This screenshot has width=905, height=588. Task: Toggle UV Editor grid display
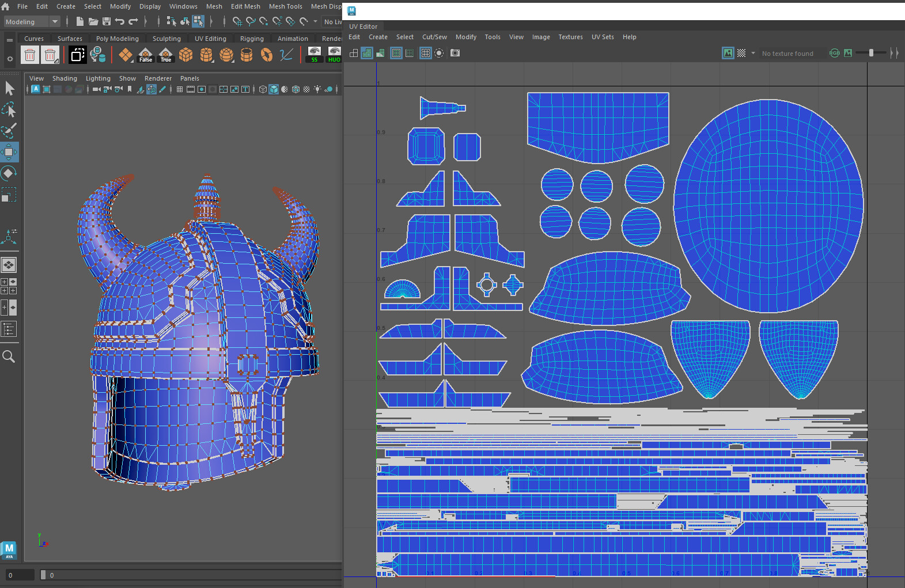click(x=426, y=53)
